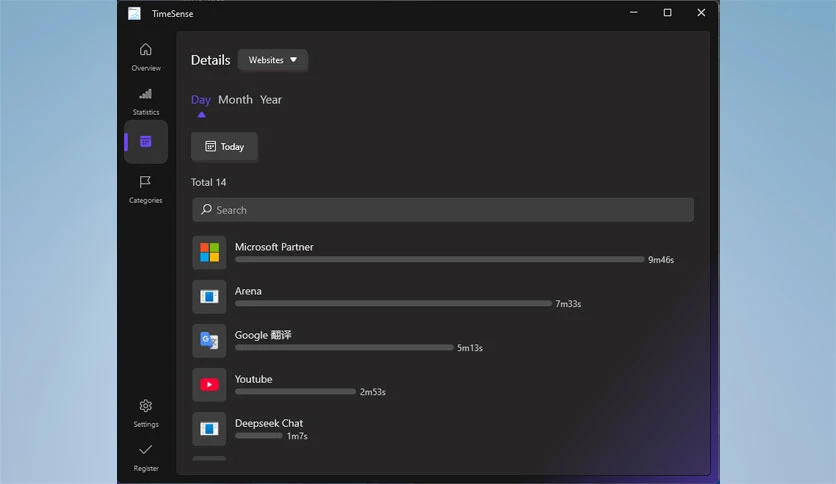Switch to the Year tab

[271, 100]
